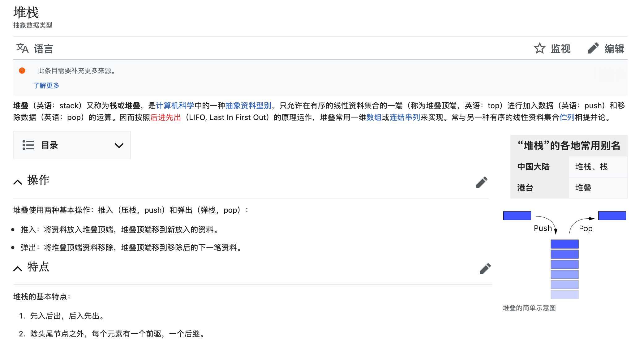Open the 连结串列 link
This screenshot has width=644, height=342.
pos(405,118)
